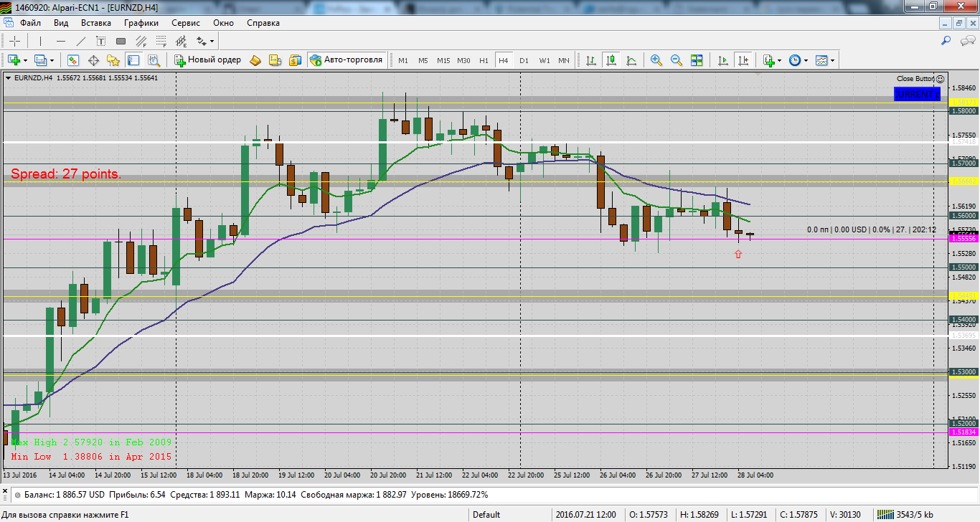Pick the horizontal line drawing tool

pos(61,41)
